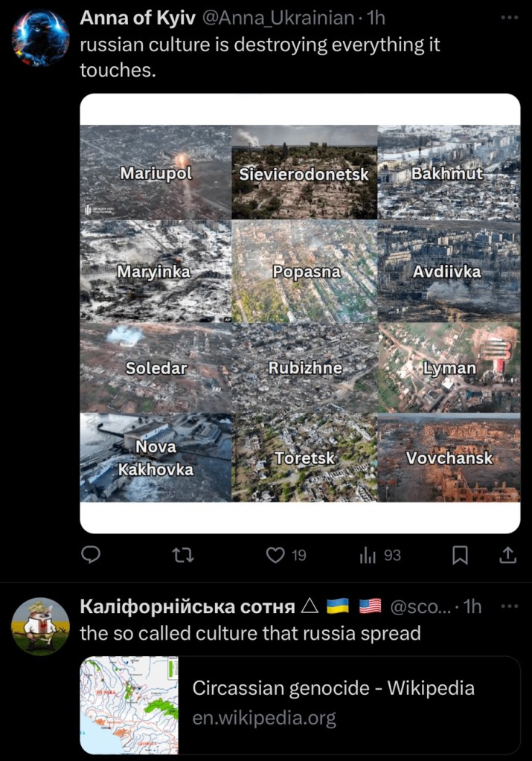Retweet the post about destroyed cities
The image size is (532, 761).
click(x=184, y=555)
